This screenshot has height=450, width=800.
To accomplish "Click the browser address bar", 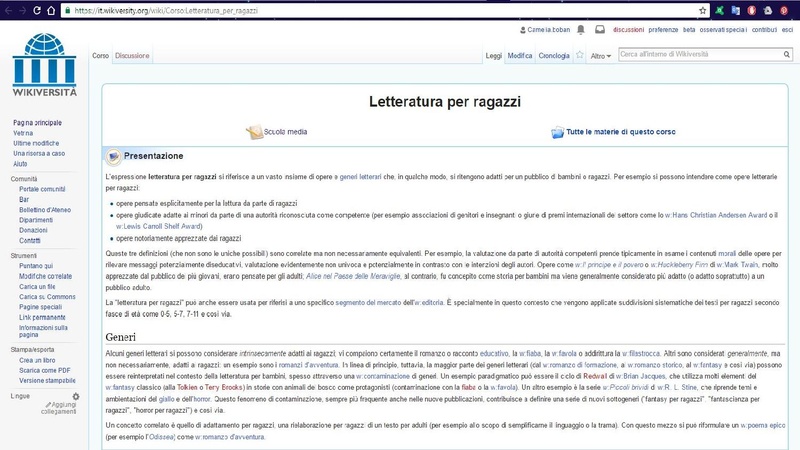I will (x=383, y=10).
